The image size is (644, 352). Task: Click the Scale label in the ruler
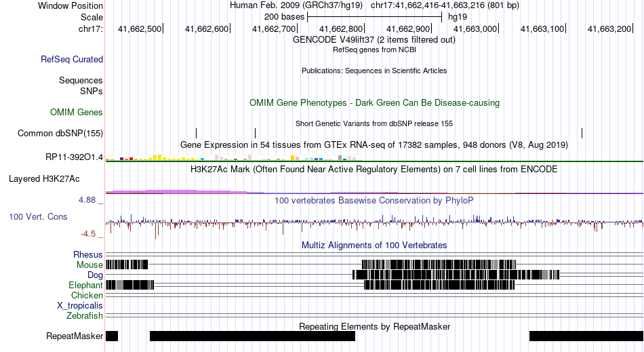coord(92,17)
